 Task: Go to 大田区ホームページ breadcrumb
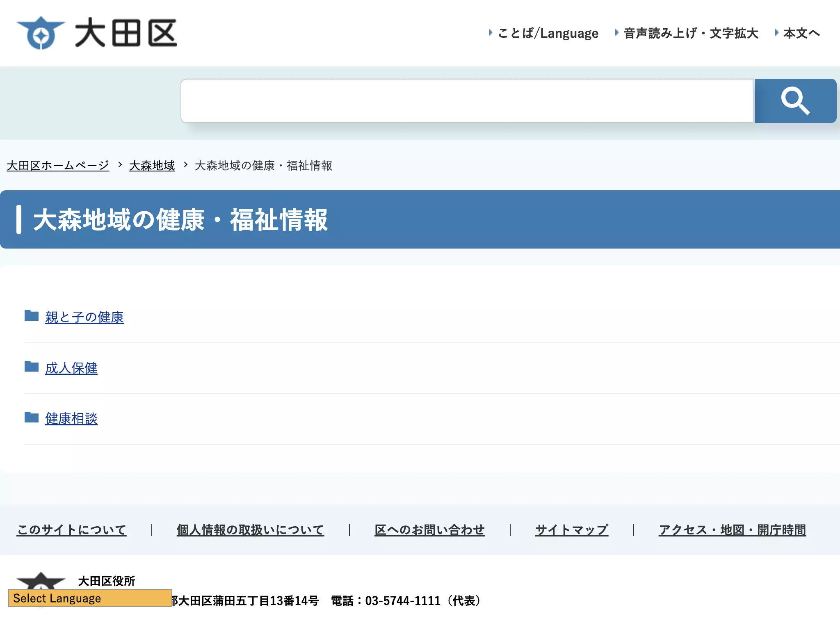pyautogui.click(x=58, y=166)
